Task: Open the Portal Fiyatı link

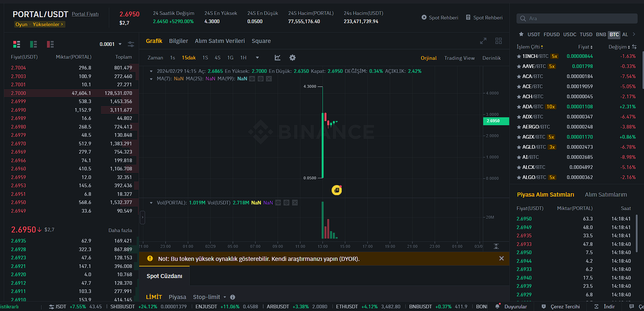Action: 85,14
